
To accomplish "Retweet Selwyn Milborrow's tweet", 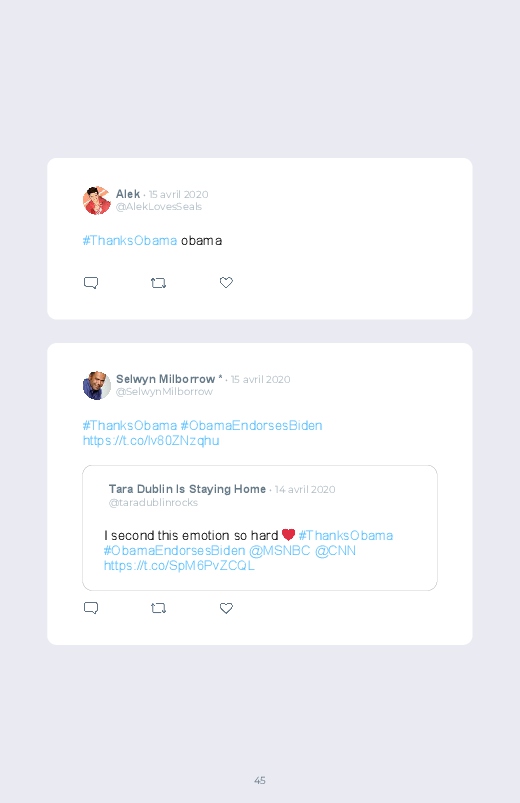I will pos(158,608).
